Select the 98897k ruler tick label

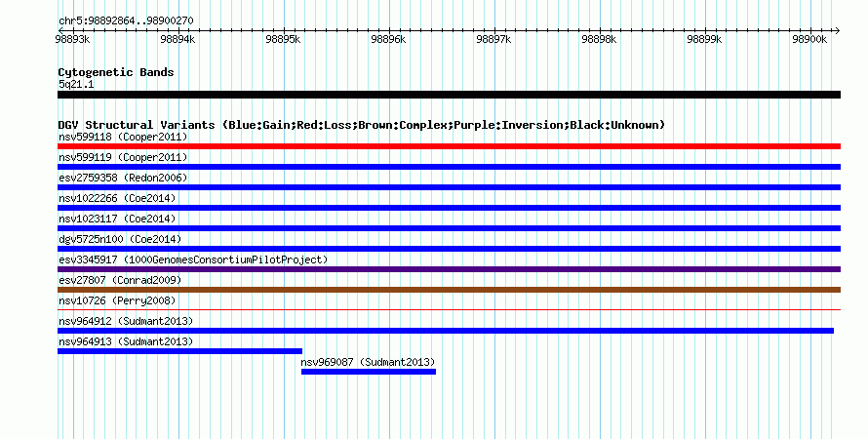pos(493,39)
